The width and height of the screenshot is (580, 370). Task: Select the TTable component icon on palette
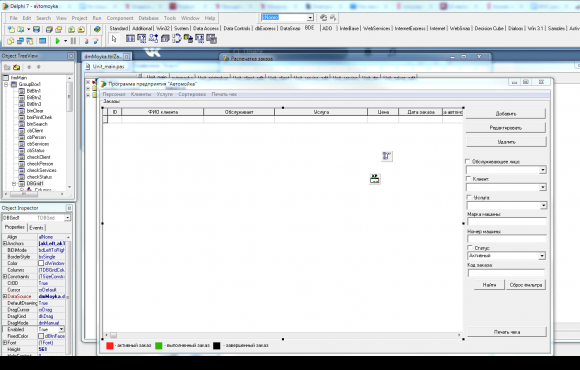[130, 38]
